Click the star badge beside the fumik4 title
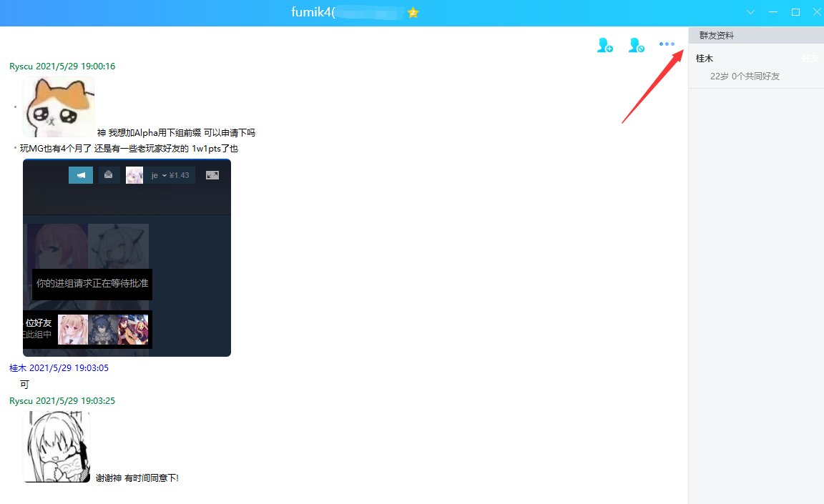Screen dimensions: 824x504 [x=413, y=13]
